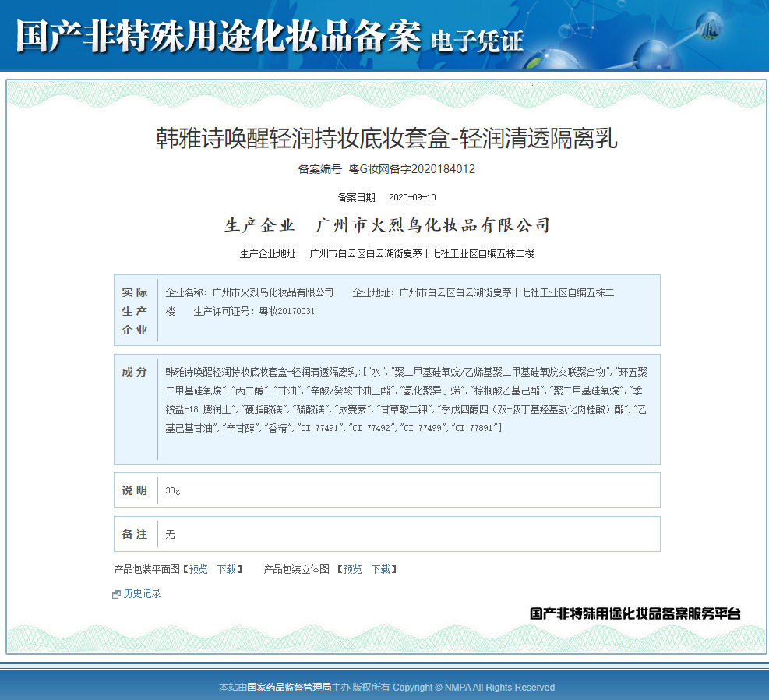Click the ingredient 香精
This screenshot has width=769, height=700.
(x=278, y=428)
